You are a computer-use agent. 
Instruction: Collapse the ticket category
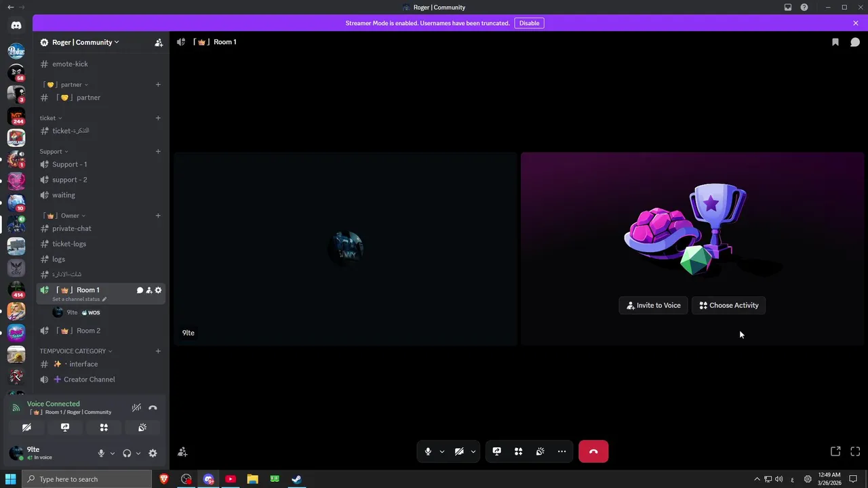pyautogui.click(x=51, y=118)
